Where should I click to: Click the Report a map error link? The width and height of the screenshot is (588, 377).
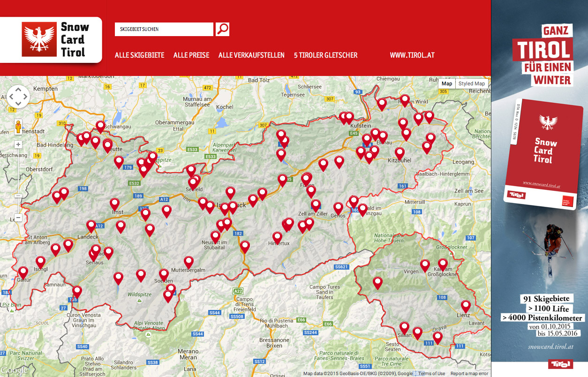click(x=469, y=374)
